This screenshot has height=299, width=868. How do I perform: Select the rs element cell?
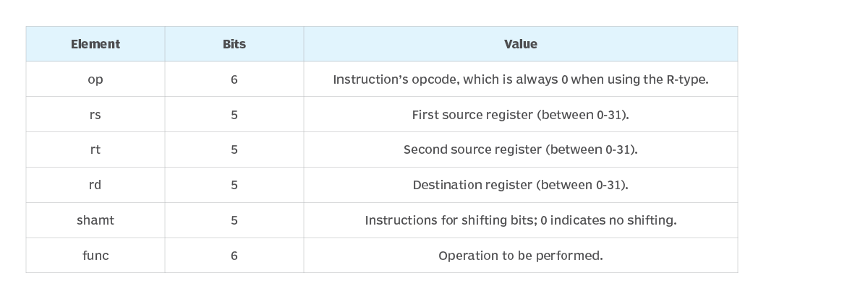(x=95, y=115)
